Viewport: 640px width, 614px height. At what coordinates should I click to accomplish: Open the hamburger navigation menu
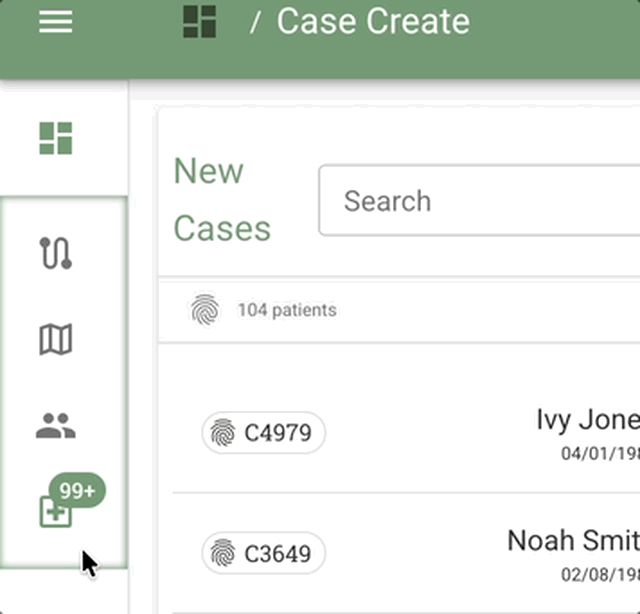pyautogui.click(x=56, y=21)
